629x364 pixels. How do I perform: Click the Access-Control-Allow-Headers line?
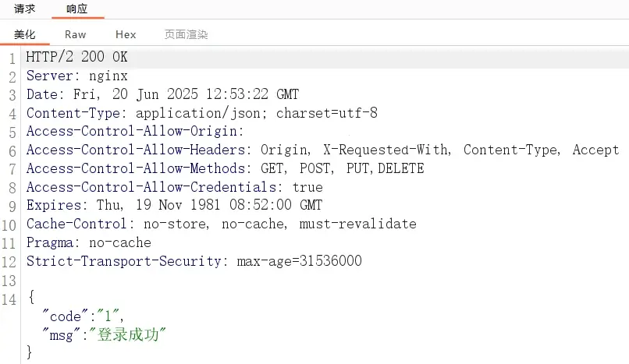click(x=323, y=150)
